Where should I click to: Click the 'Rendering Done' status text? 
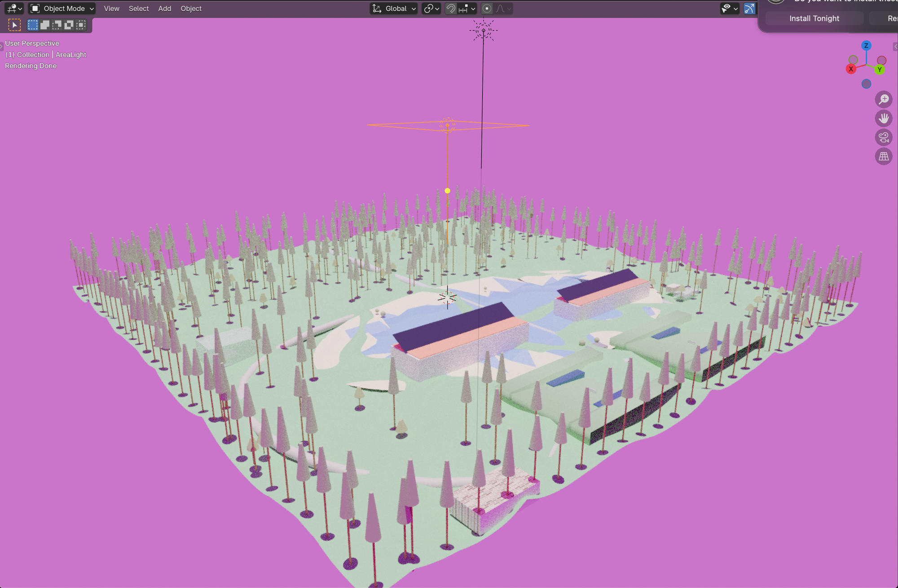tap(31, 66)
